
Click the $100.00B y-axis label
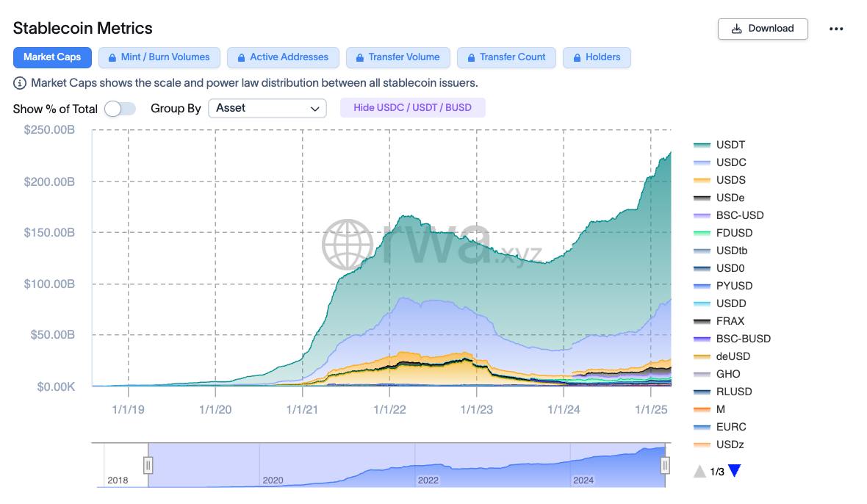click(49, 284)
